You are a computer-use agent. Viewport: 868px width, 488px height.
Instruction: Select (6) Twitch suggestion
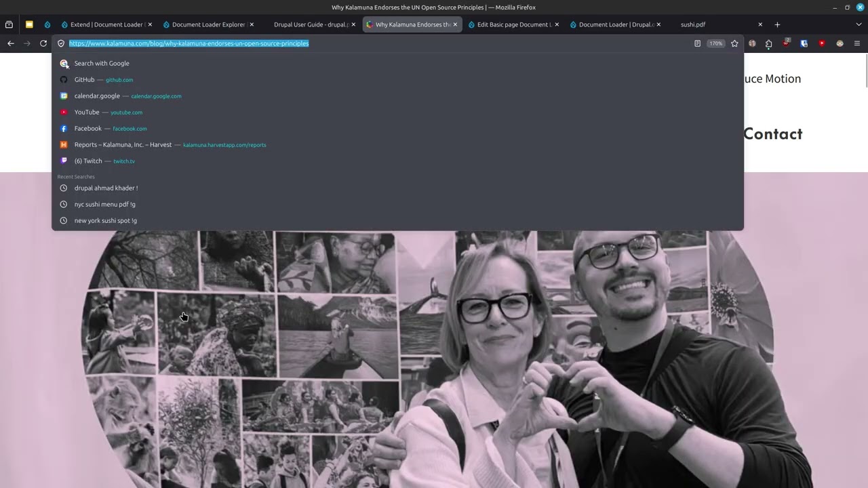(x=397, y=161)
